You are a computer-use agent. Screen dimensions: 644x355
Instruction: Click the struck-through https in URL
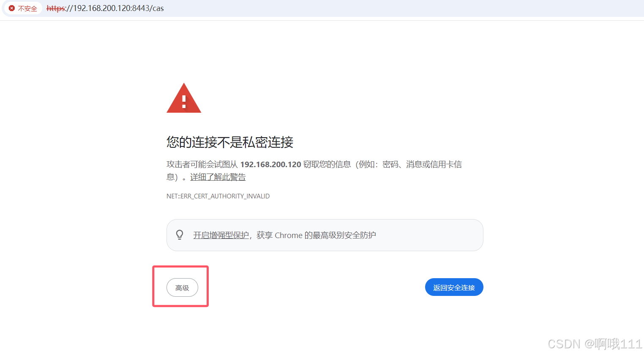56,8
